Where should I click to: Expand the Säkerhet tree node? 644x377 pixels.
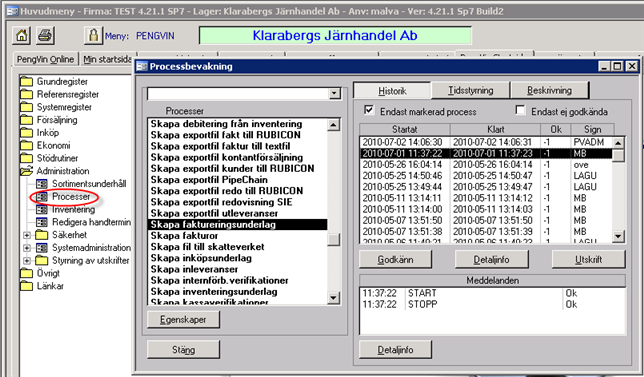point(27,235)
